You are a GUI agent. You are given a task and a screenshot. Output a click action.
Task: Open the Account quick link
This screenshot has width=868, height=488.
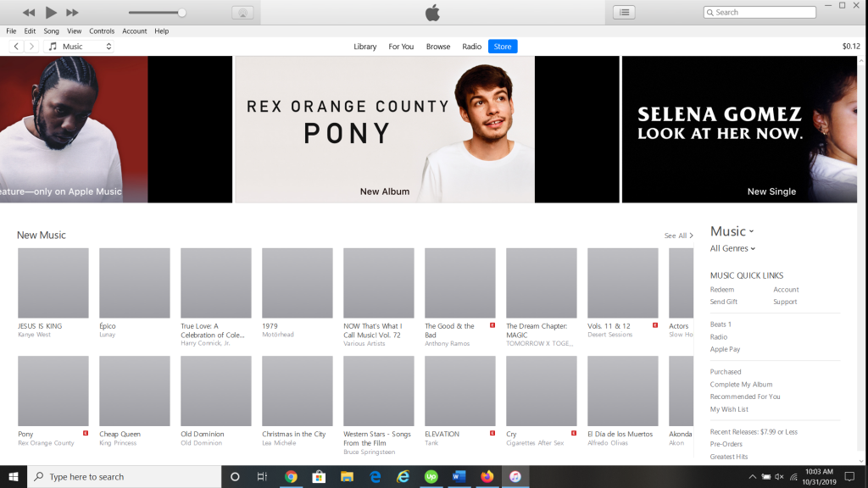tap(786, 290)
